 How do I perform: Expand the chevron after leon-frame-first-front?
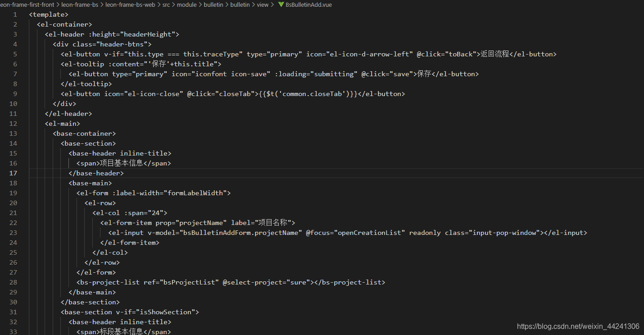pyautogui.click(x=57, y=5)
